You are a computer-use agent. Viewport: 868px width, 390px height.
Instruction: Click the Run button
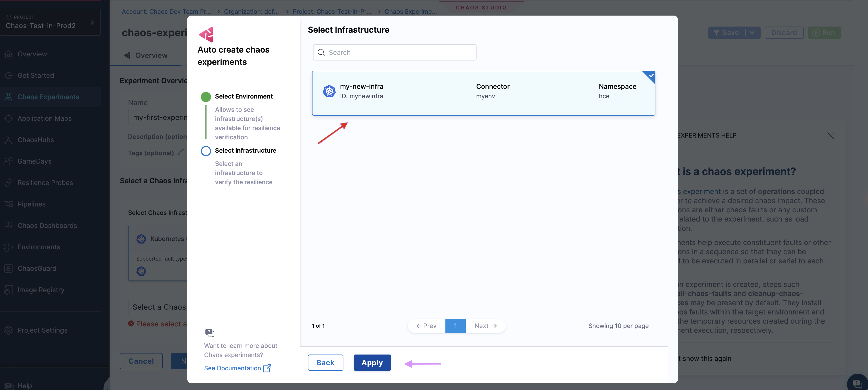tap(824, 33)
